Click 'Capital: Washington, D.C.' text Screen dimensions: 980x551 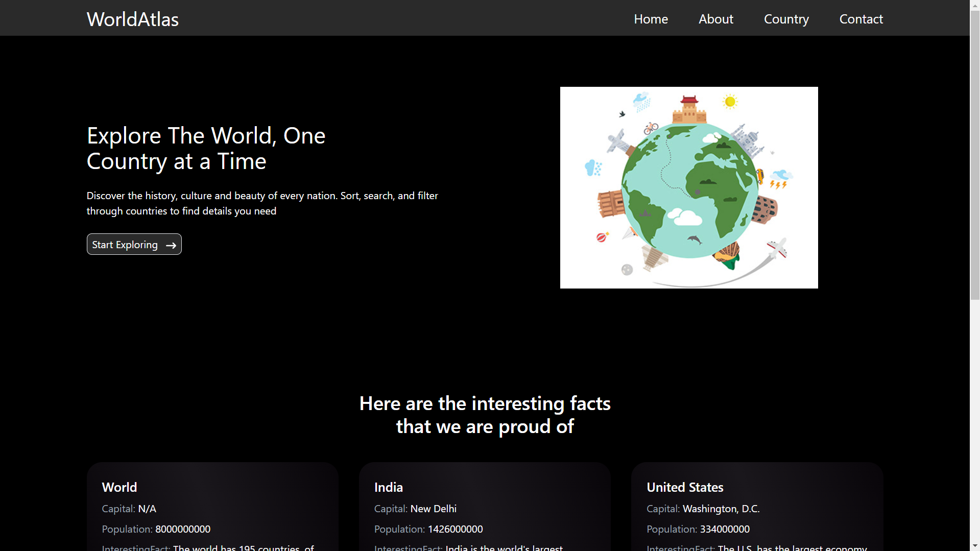click(x=703, y=509)
